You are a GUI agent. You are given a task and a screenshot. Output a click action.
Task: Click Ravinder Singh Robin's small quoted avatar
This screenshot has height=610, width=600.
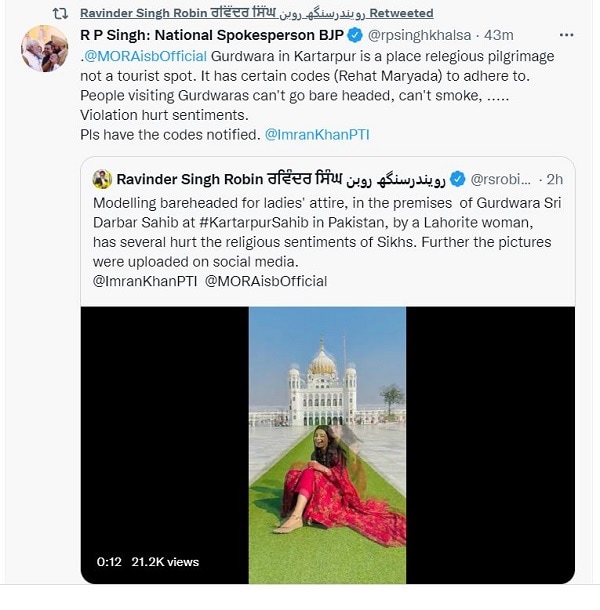coord(102,179)
